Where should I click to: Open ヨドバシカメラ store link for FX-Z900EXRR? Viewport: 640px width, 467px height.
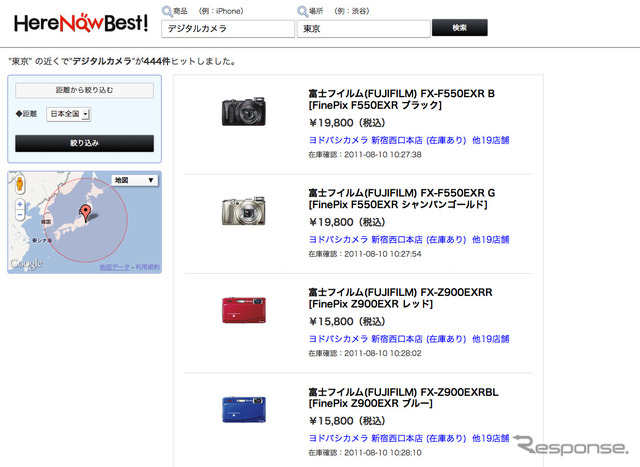[387, 339]
